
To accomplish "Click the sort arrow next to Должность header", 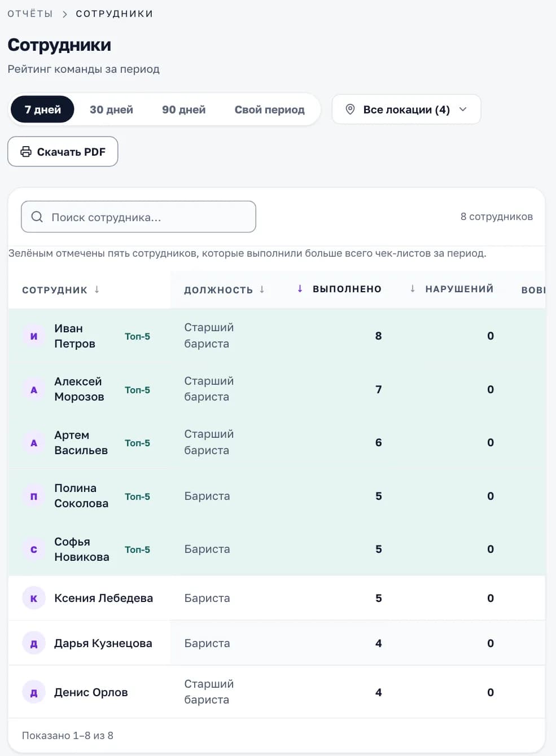I will point(262,289).
